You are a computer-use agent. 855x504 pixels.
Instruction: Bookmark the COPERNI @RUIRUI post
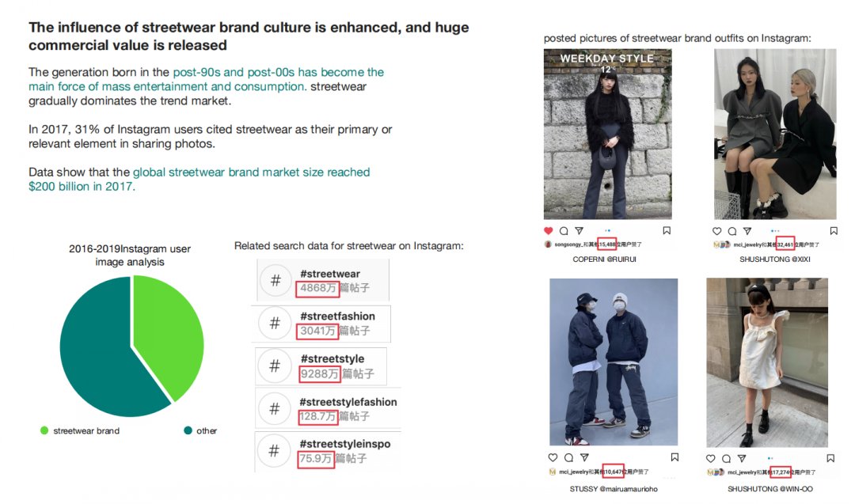667,231
